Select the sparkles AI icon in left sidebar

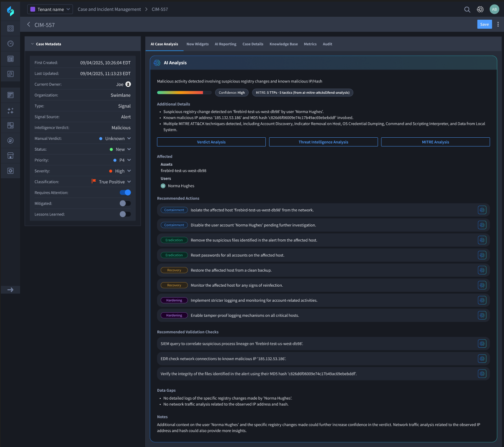[x=10, y=110]
